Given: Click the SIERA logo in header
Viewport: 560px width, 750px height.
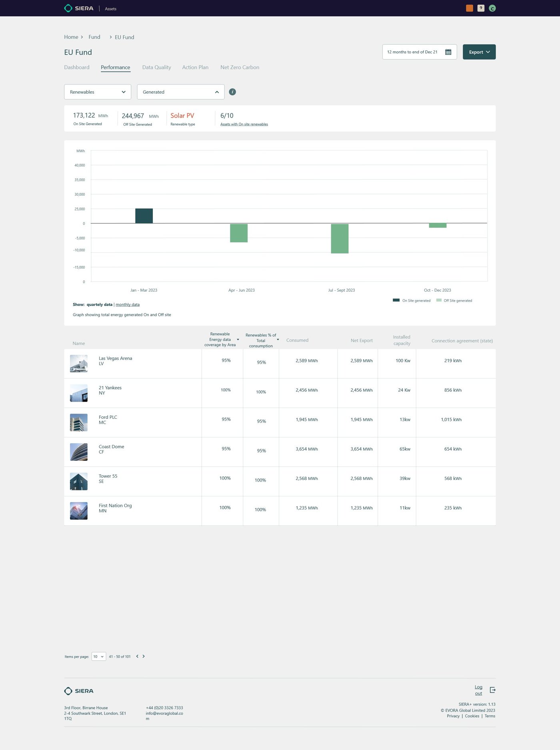Looking at the screenshot, I should click(79, 8).
